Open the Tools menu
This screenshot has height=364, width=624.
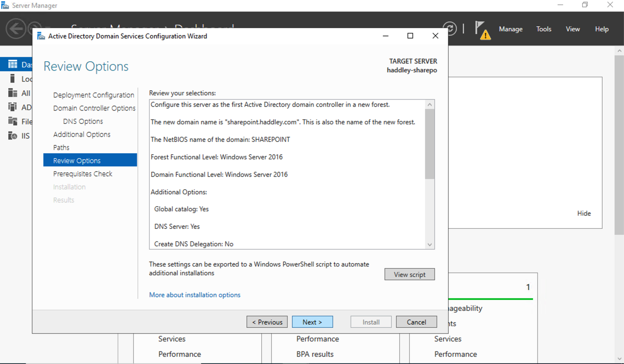pyautogui.click(x=543, y=29)
